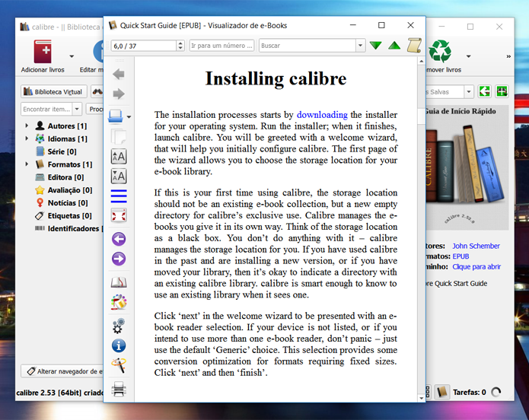Click the green plus grid icon in calibre
This screenshot has height=420, width=529.
pyautogui.click(x=502, y=91)
